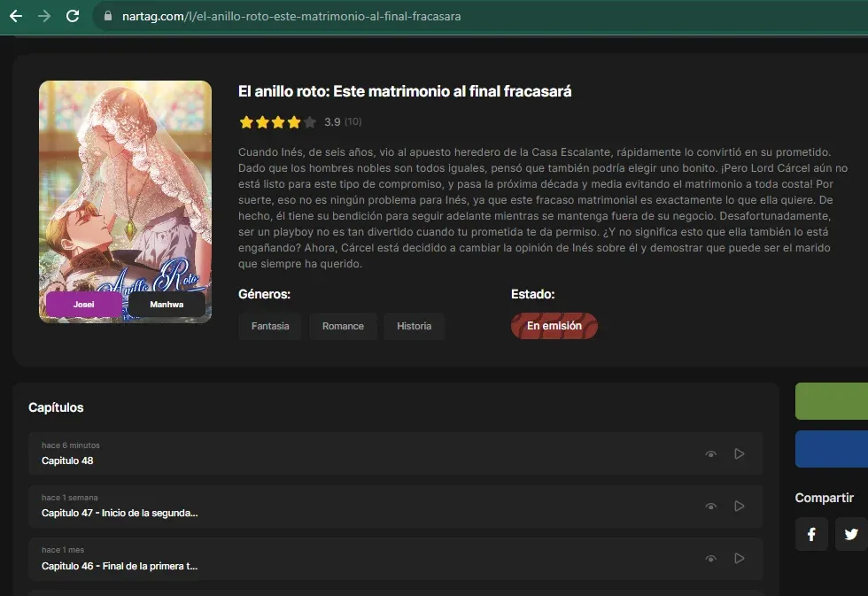Click the manhwa cover thumbnail
The width and height of the screenshot is (868, 596).
point(125,202)
